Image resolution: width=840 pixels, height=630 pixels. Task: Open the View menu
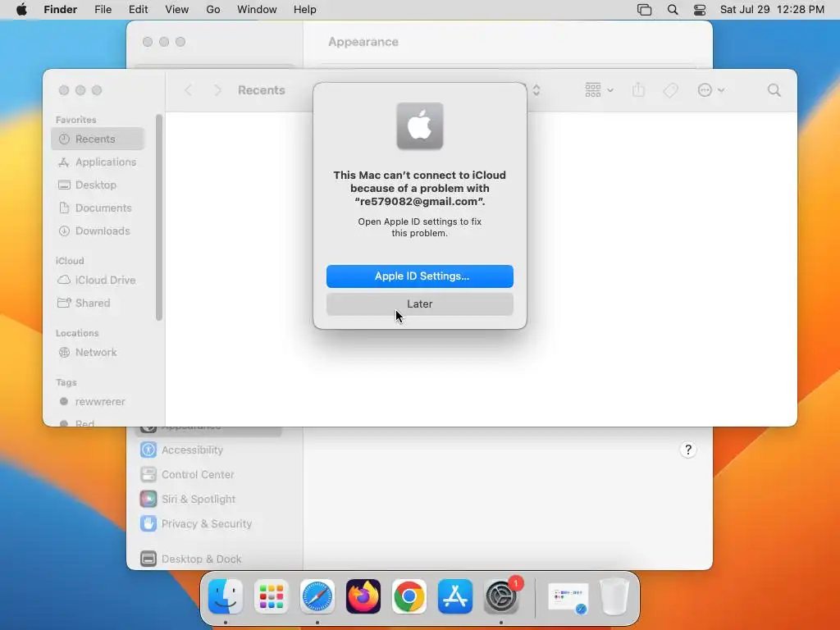(177, 10)
